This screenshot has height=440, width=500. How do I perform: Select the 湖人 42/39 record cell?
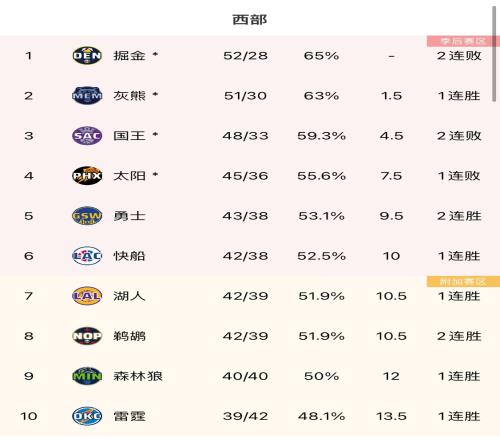click(245, 296)
